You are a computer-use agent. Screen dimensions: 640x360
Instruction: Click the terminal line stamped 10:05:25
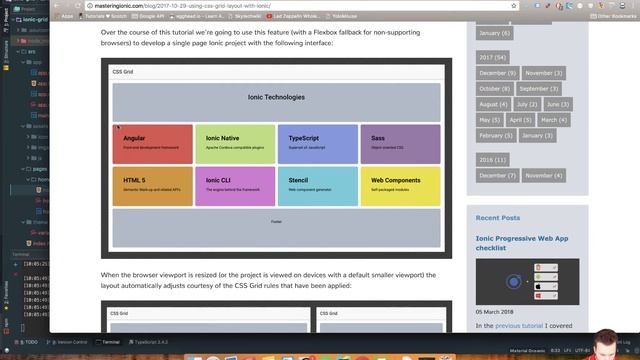(x=36, y=264)
